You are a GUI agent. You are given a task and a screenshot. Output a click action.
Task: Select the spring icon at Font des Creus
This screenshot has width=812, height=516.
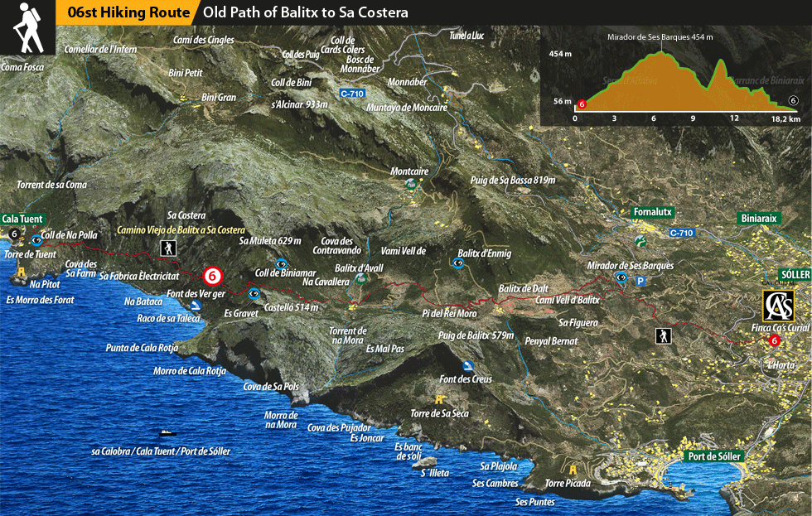(x=468, y=366)
